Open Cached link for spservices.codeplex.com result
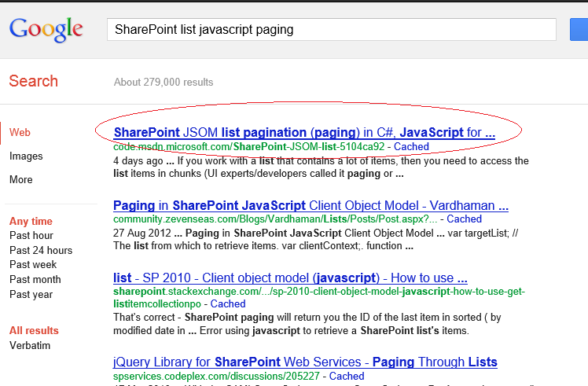This screenshot has height=386, width=588. (x=347, y=377)
